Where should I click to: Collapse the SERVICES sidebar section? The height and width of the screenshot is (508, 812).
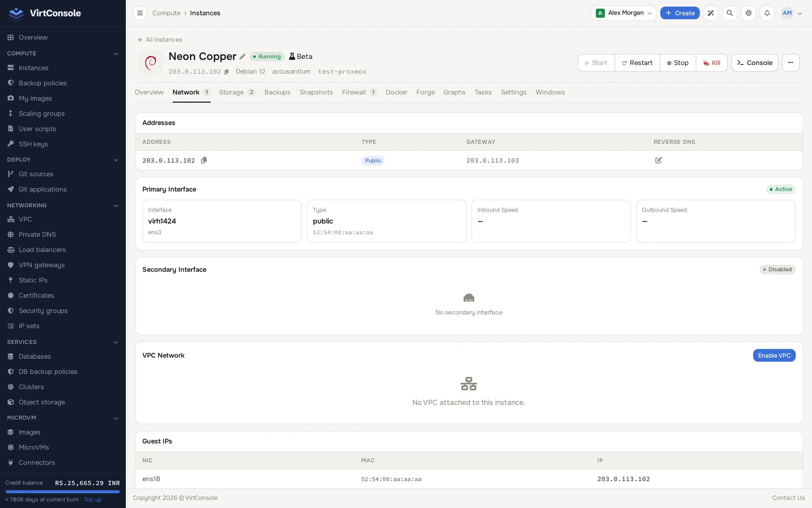click(115, 342)
